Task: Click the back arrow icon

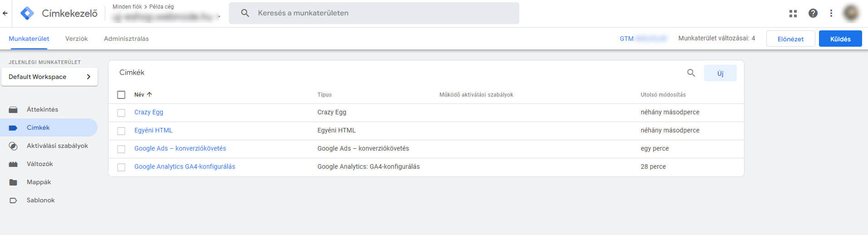Action: [x=5, y=13]
